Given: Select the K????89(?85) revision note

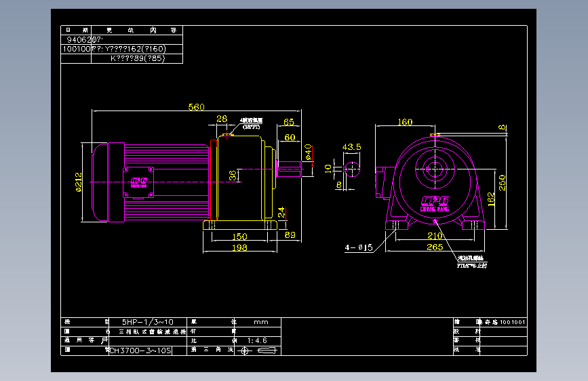Looking at the screenshot, I should [138, 58].
